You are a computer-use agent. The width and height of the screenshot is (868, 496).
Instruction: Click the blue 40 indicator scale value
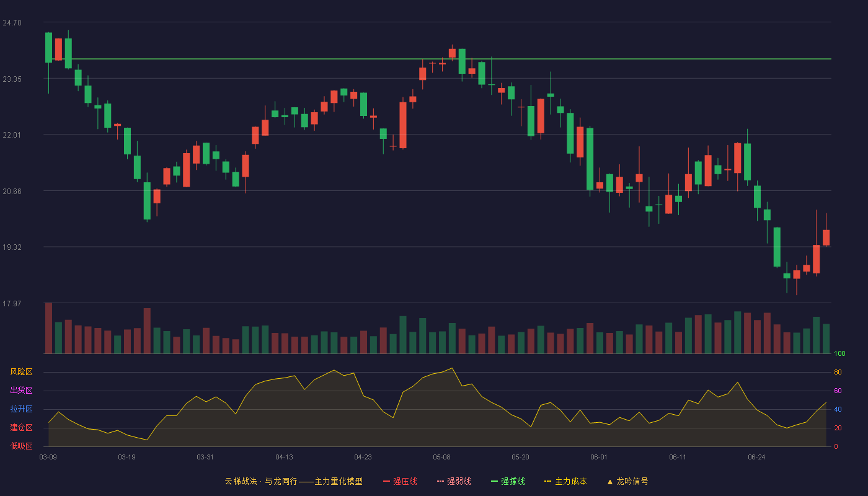click(x=838, y=410)
